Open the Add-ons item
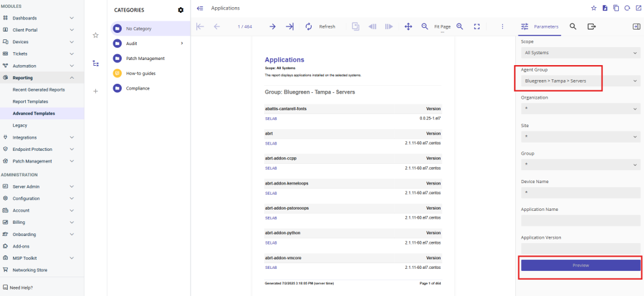The height and width of the screenshot is (296, 644). click(21, 246)
